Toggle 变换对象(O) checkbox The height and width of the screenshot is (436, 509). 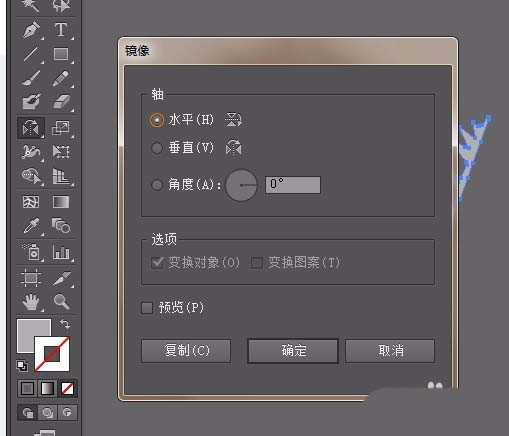click(x=157, y=263)
